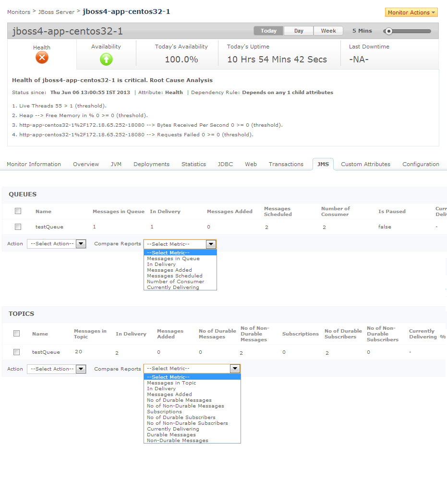The height and width of the screenshot is (504, 447).
Task: Open the Deployments tab
Action: pos(151,164)
